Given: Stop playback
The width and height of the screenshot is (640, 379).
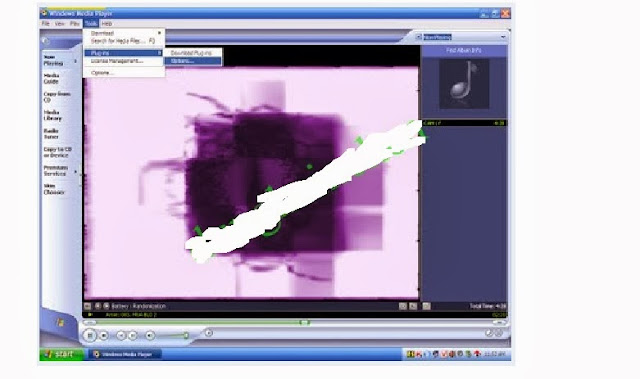Looking at the screenshot, I should (x=104, y=335).
